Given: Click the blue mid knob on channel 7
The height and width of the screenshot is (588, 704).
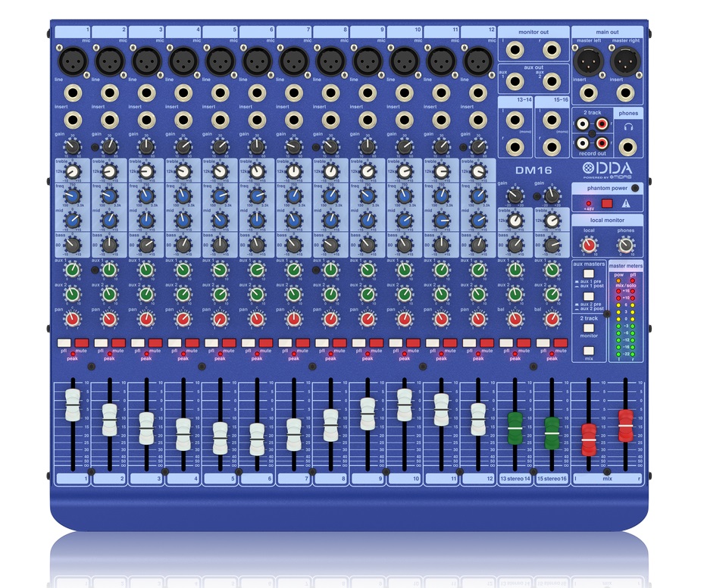Looking at the screenshot, I should coord(293,220).
